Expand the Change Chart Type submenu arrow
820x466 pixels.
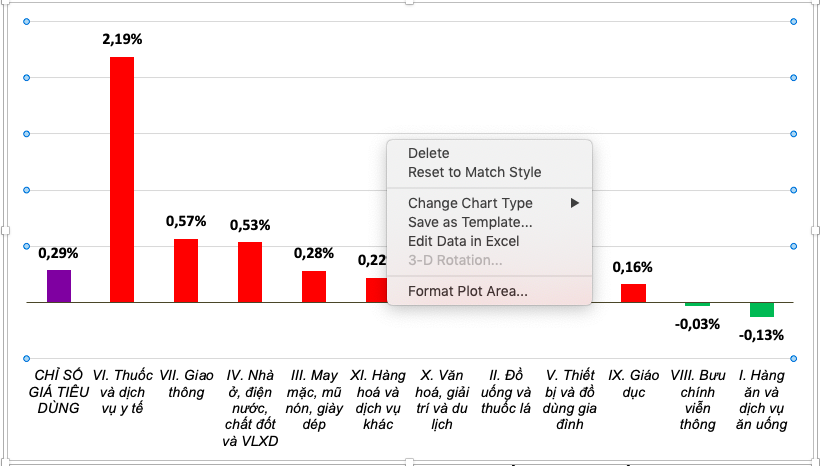[x=575, y=203]
